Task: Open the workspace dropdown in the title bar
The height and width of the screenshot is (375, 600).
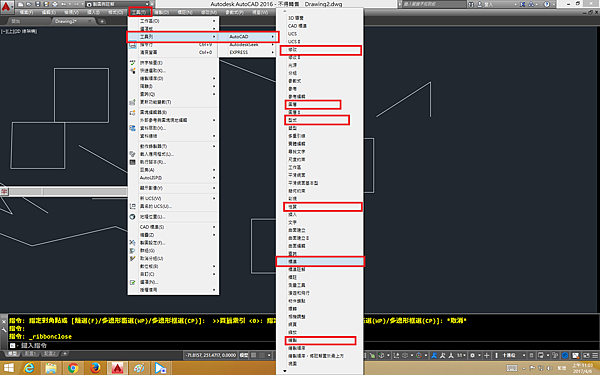Action: (117, 4)
